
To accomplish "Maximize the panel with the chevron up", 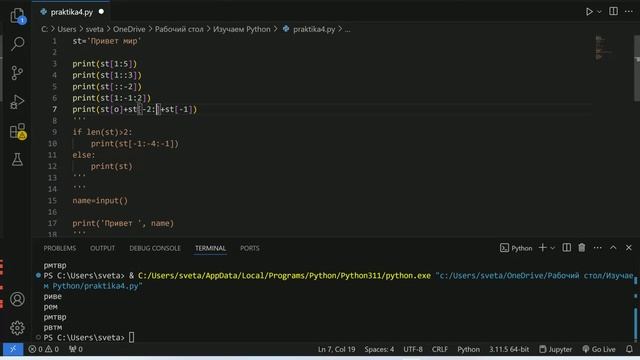I will (613, 247).
